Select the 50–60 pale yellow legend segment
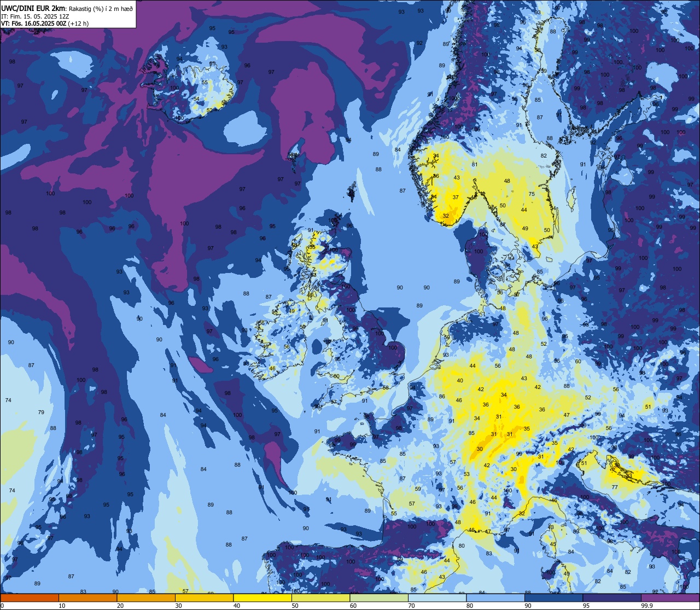700x610 pixels. click(320, 597)
